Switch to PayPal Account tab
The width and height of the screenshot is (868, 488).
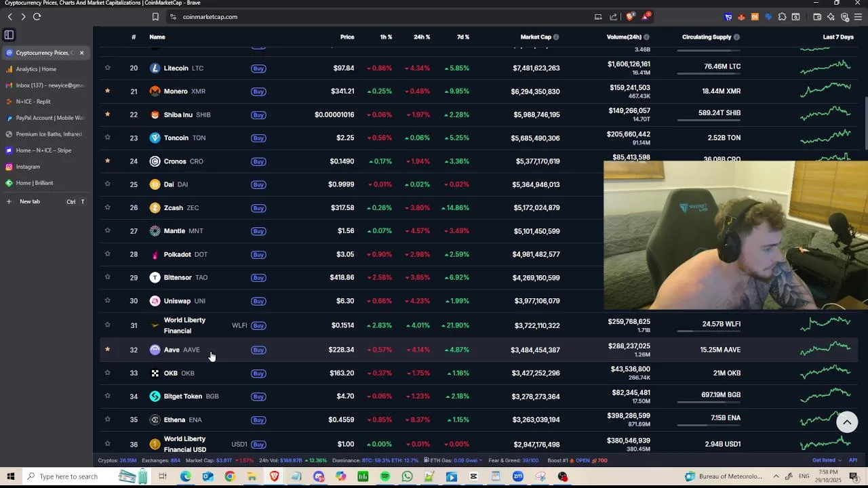tap(46, 118)
